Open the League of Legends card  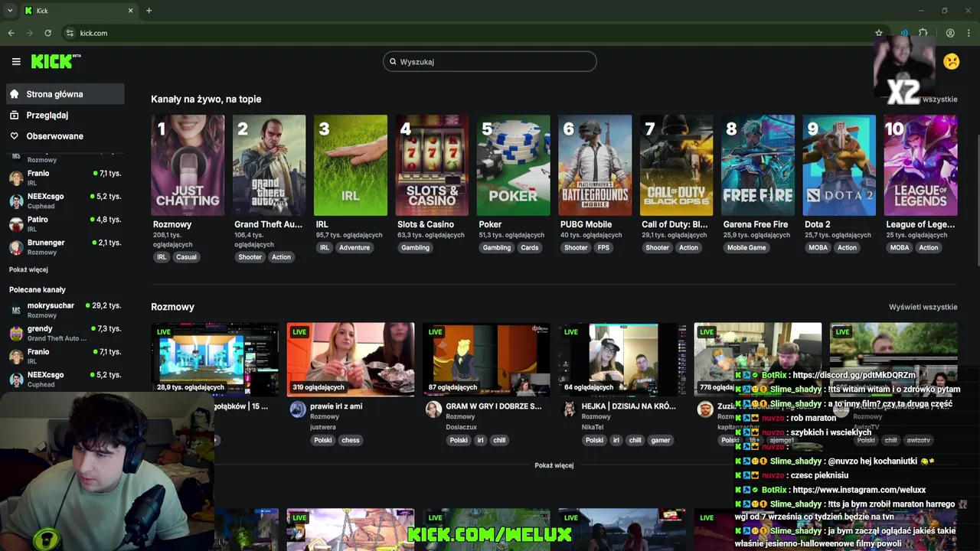point(920,165)
